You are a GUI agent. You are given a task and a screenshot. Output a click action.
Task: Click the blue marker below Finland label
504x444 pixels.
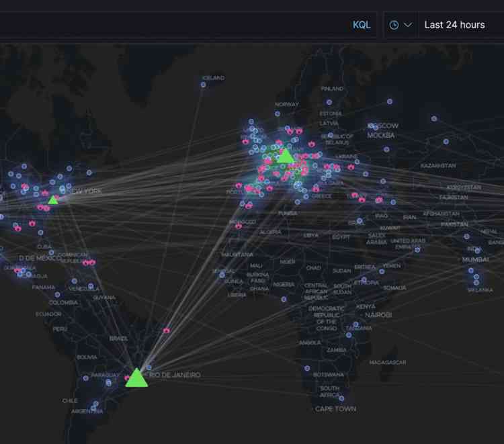click(329, 102)
